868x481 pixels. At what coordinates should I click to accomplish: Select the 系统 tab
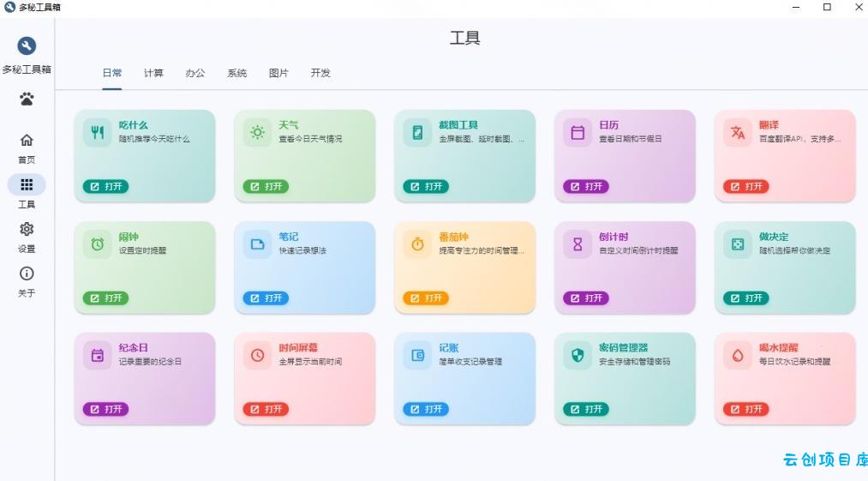[x=237, y=73]
